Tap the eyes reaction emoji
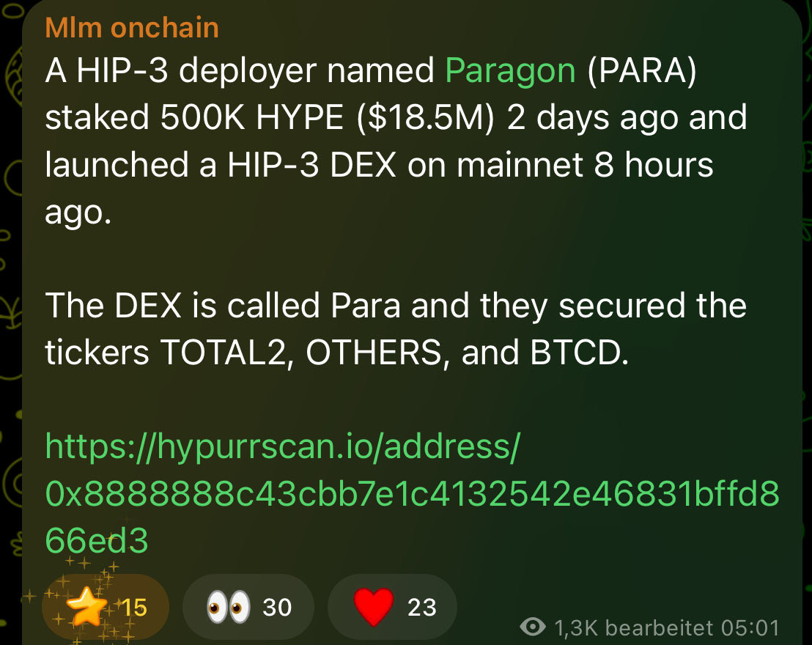812x645 pixels. (x=228, y=607)
